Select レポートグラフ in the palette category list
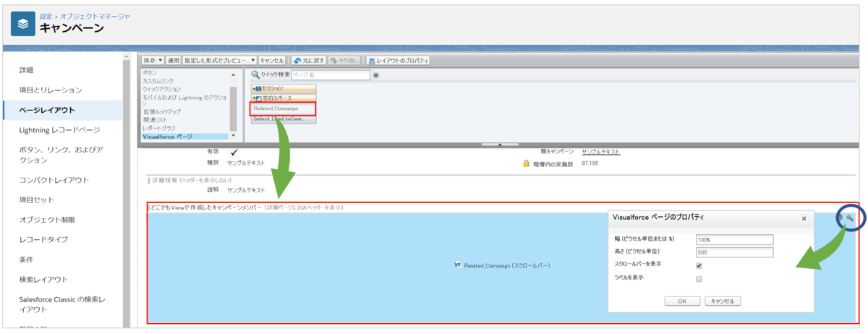 point(160,128)
